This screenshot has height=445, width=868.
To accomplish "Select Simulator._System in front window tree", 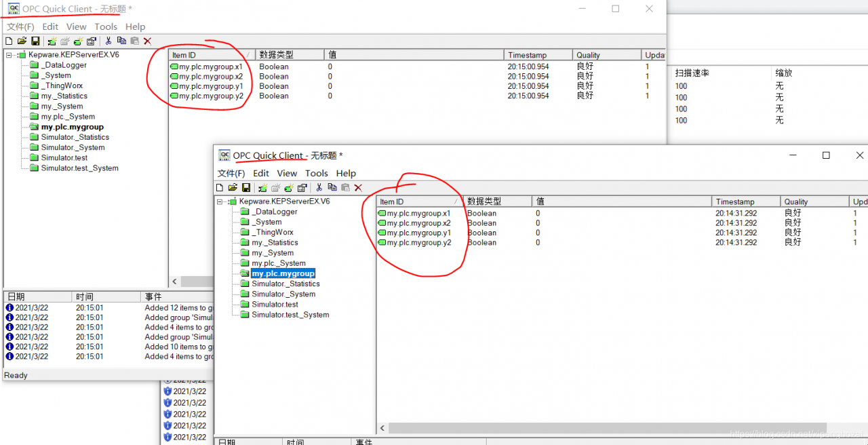I will [283, 294].
